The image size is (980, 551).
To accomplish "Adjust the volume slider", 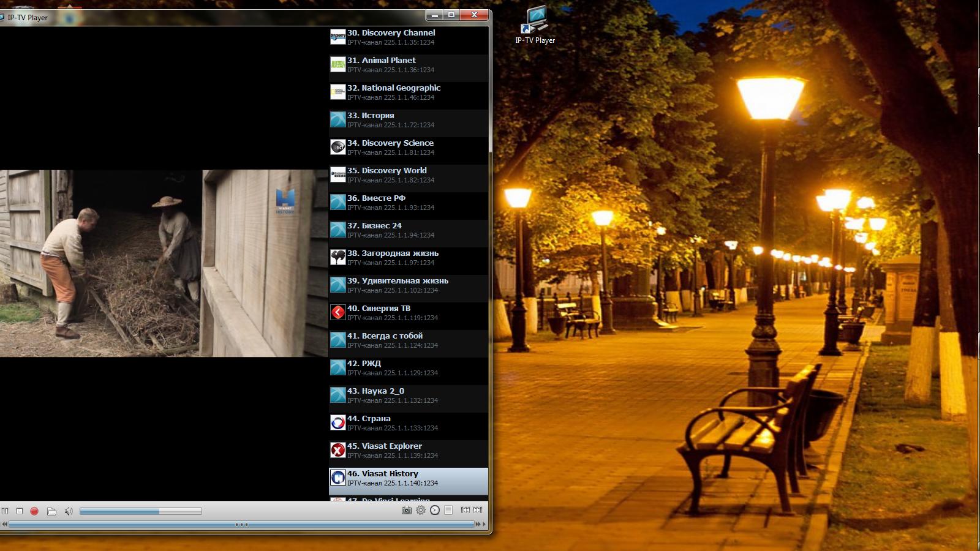I will pyautogui.click(x=140, y=511).
